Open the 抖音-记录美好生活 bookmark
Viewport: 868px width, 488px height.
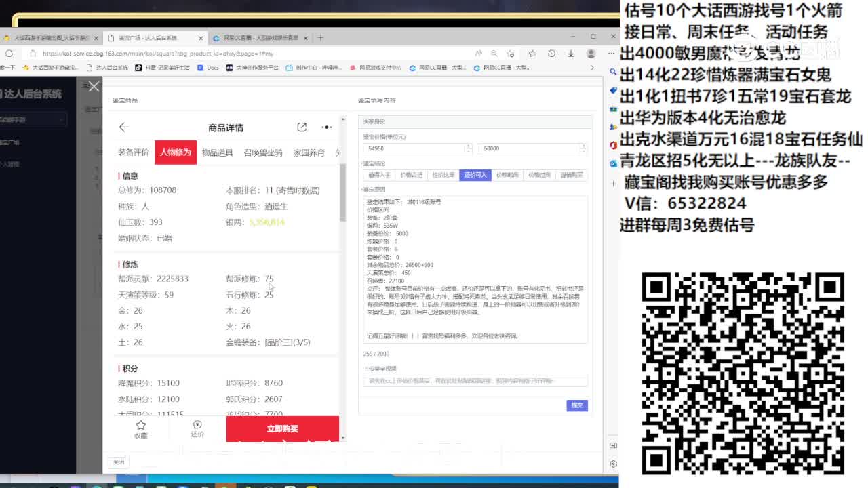163,68
